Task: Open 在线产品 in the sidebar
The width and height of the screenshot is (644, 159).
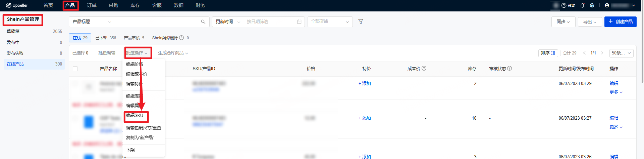Action: (x=34, y=64)
